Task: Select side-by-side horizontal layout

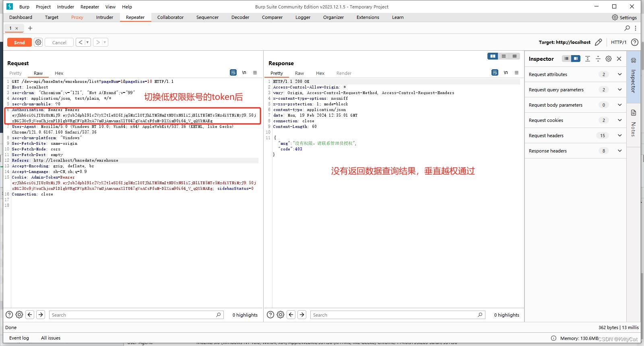Action: tap(493, 56)
